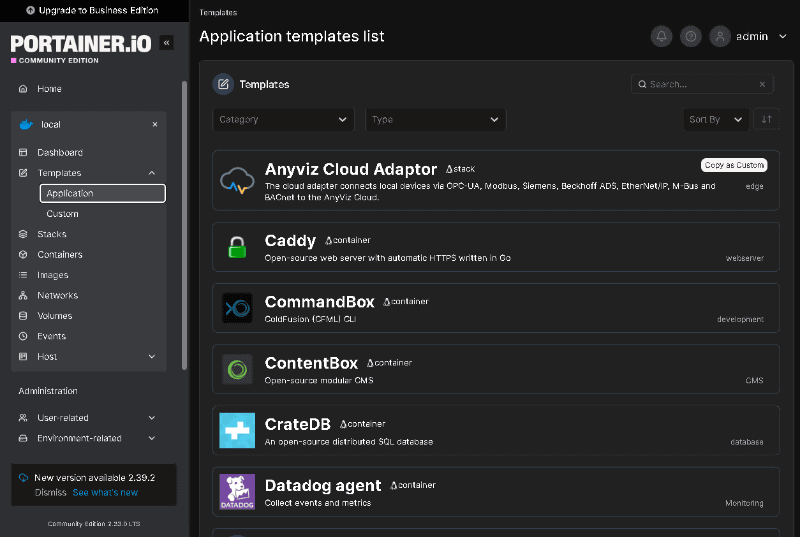Click the ContentBox green swirl logo
Screen dimensions: 800x537
click(x=237, y=369)
